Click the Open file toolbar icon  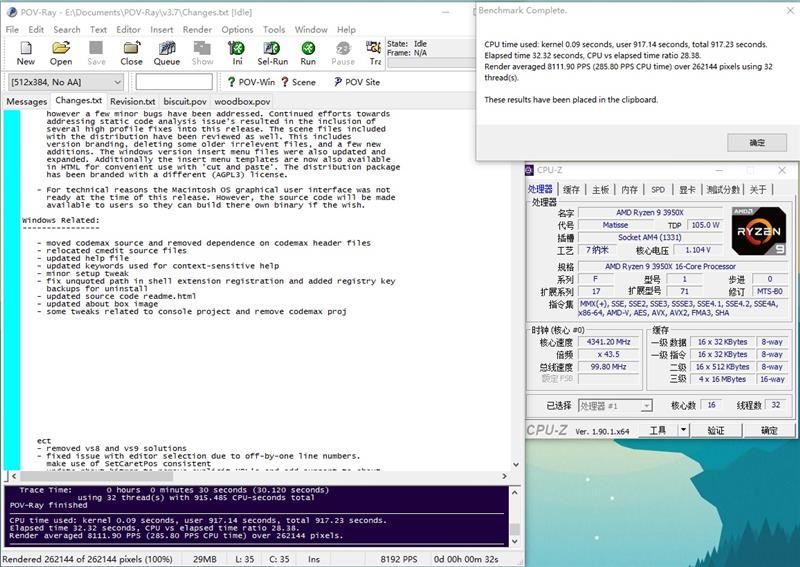(61, 53)
